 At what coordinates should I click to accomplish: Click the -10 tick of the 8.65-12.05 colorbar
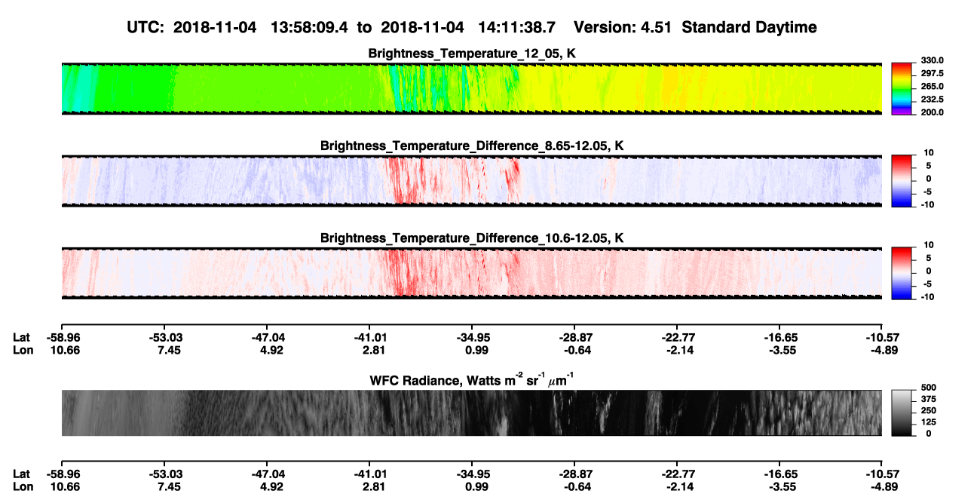927,204
